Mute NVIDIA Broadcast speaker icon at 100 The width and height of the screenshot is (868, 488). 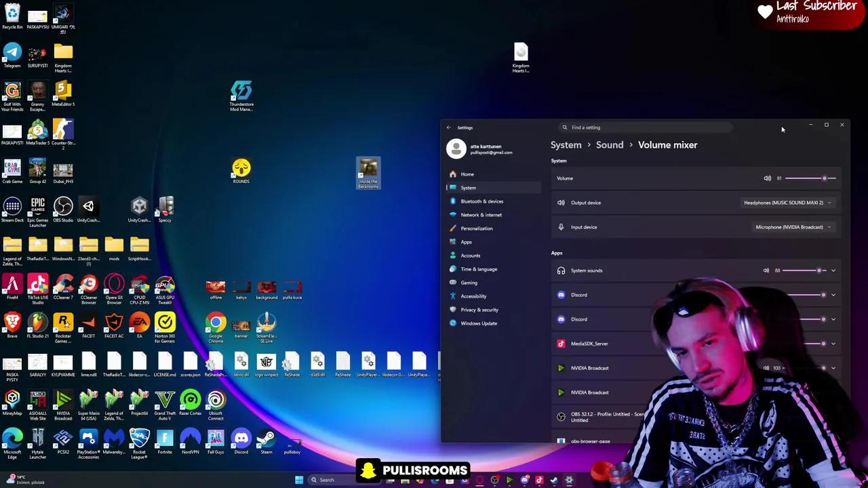point(766,368)
